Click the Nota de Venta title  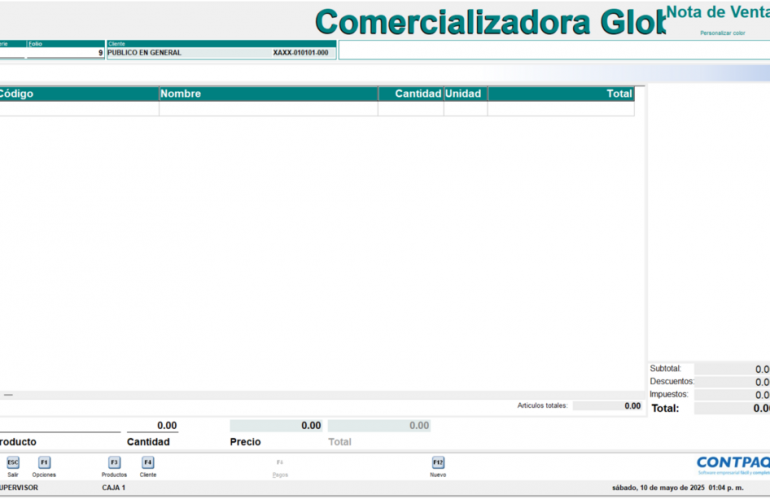717,12
